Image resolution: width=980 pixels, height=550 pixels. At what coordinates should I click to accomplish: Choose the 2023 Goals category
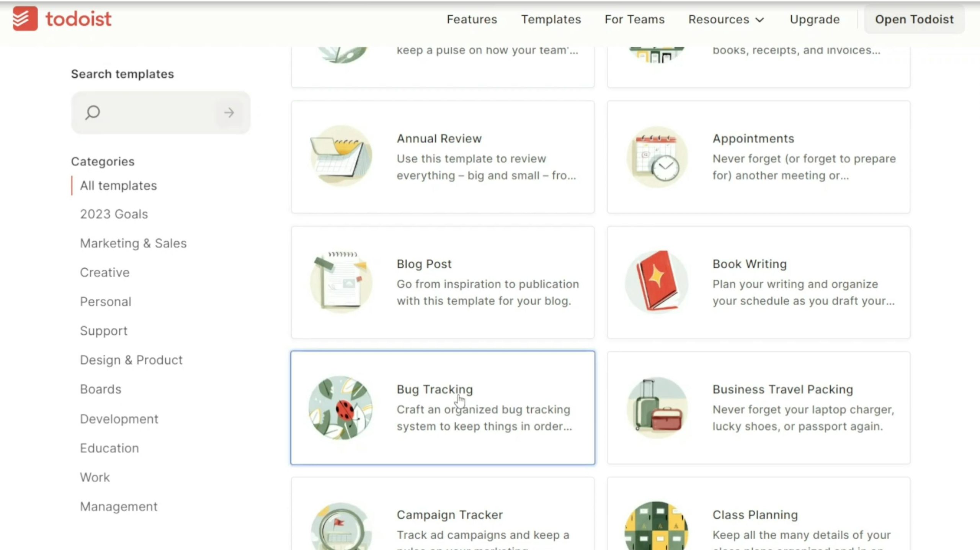pos(114,214)
